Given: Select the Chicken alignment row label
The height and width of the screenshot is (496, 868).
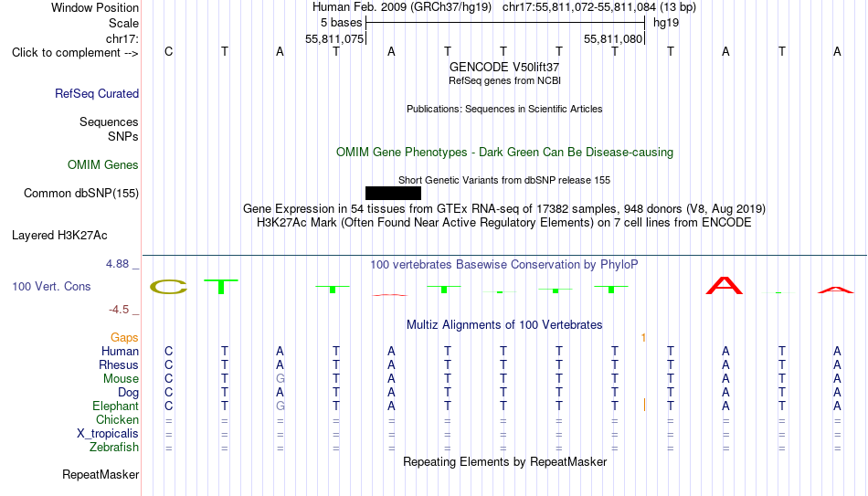Looking at the screenshot, I should (117, 419).
